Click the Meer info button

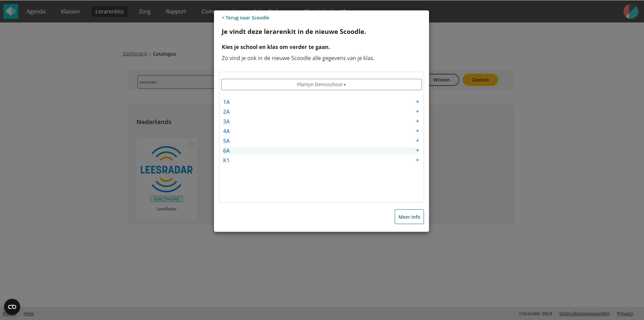coord(409,217)
